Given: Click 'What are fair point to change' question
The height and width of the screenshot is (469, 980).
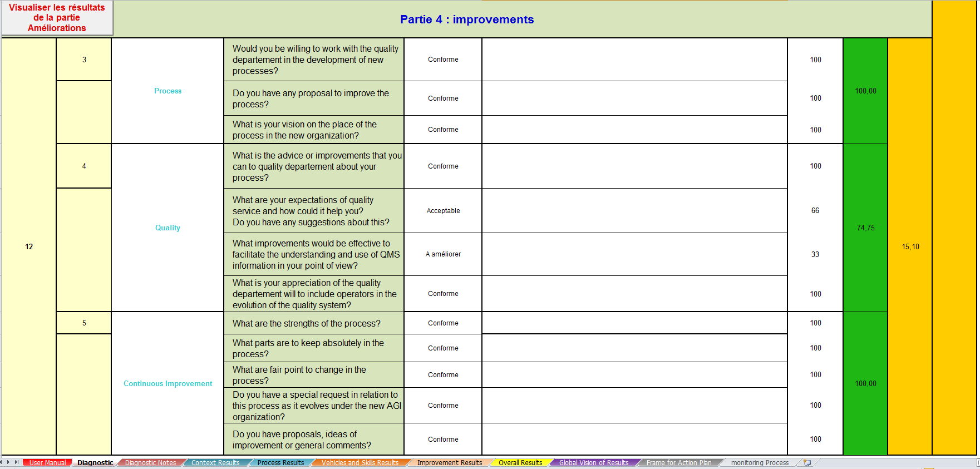Looking at the screenshot, I should click(314, 375).
